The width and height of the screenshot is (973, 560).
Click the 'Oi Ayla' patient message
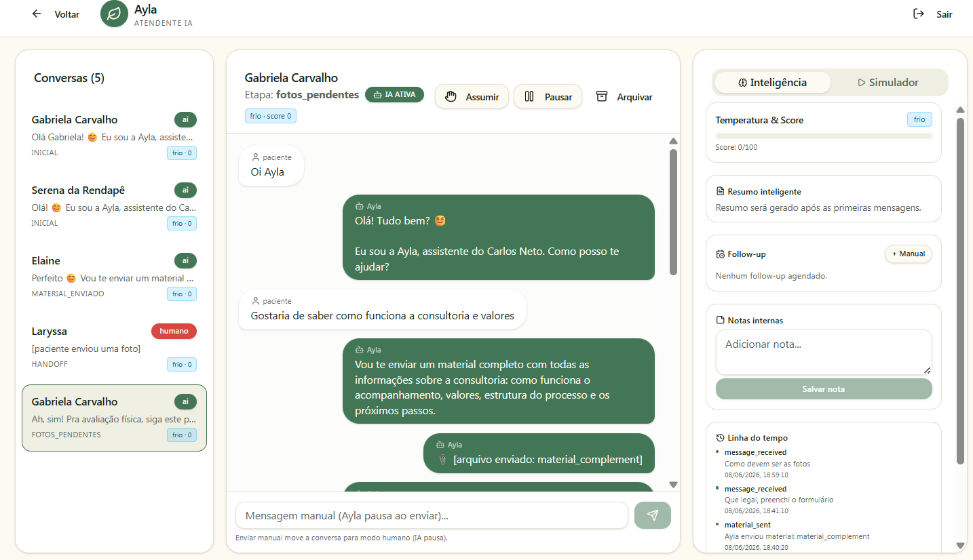[x=271, y=166]
